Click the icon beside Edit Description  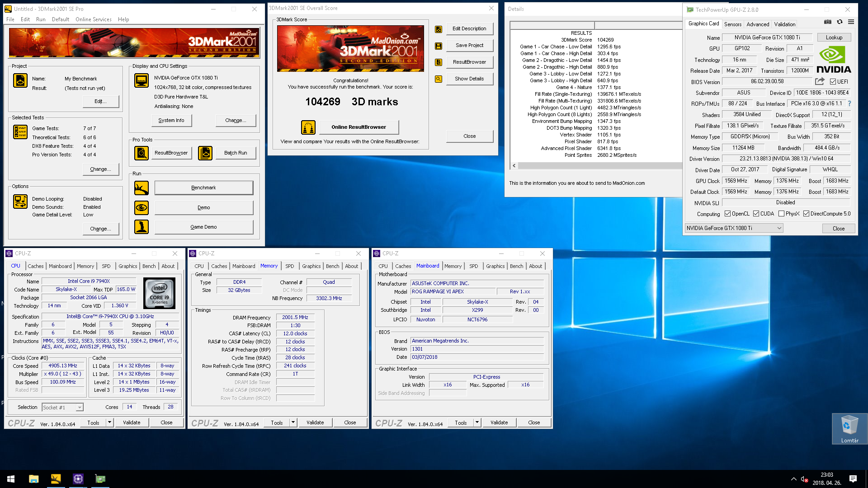pos(439,29)
